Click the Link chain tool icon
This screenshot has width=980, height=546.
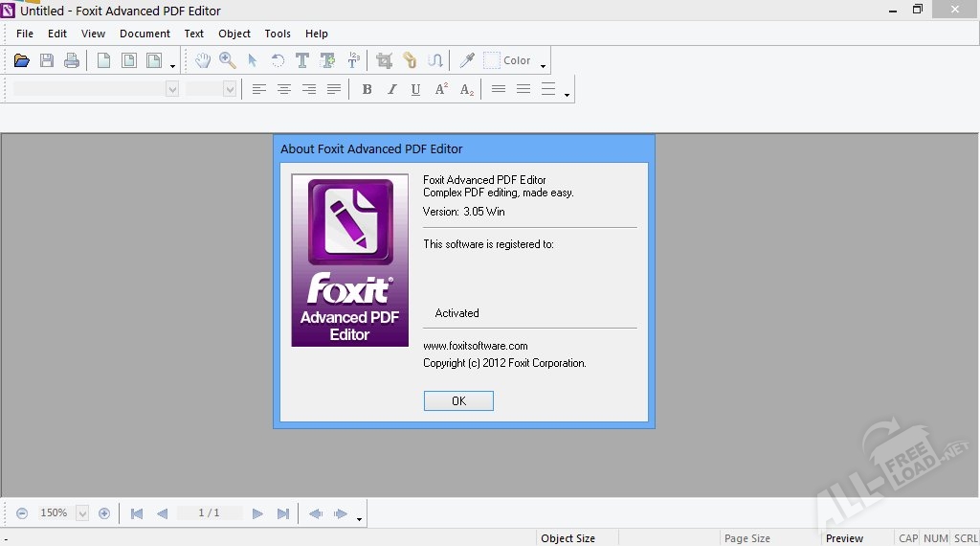(410, 60)
